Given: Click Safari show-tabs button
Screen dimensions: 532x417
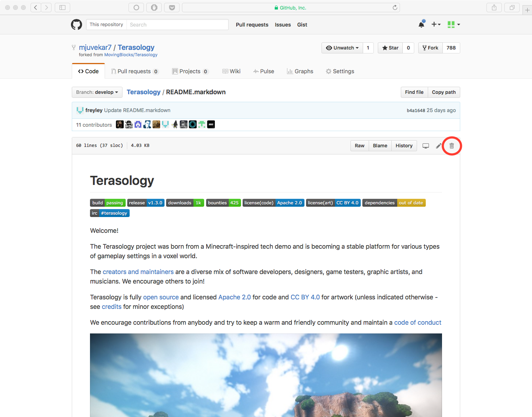Looking at the screenshot, I should [x=512, y=8].
